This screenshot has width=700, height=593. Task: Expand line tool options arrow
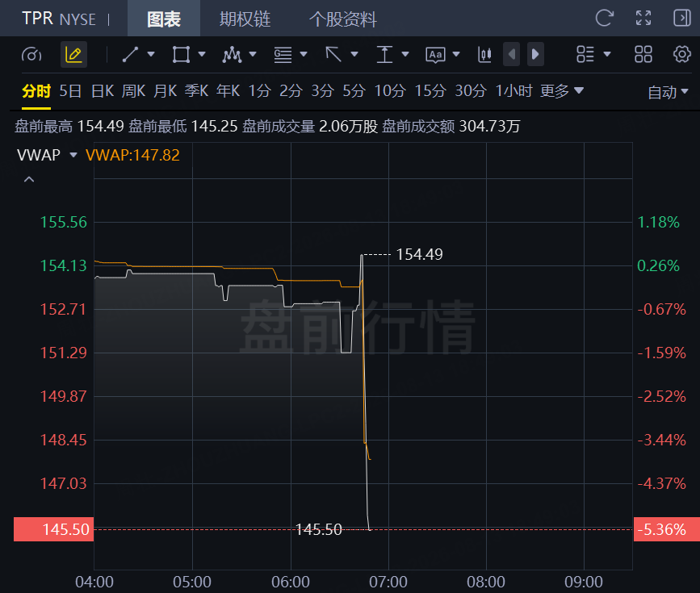click(151, 54)
